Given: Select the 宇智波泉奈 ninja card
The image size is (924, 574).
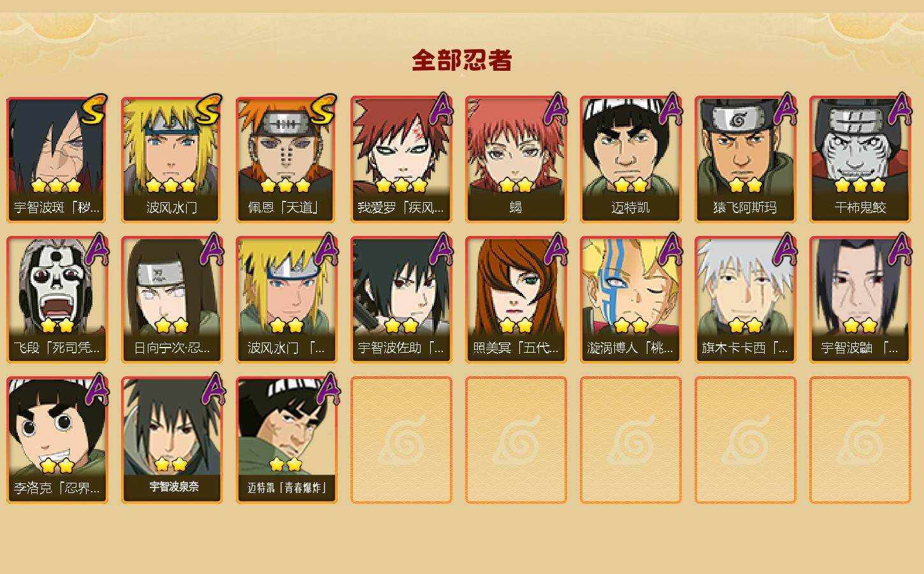Looking at the screenshot, I should click(171, 440).
